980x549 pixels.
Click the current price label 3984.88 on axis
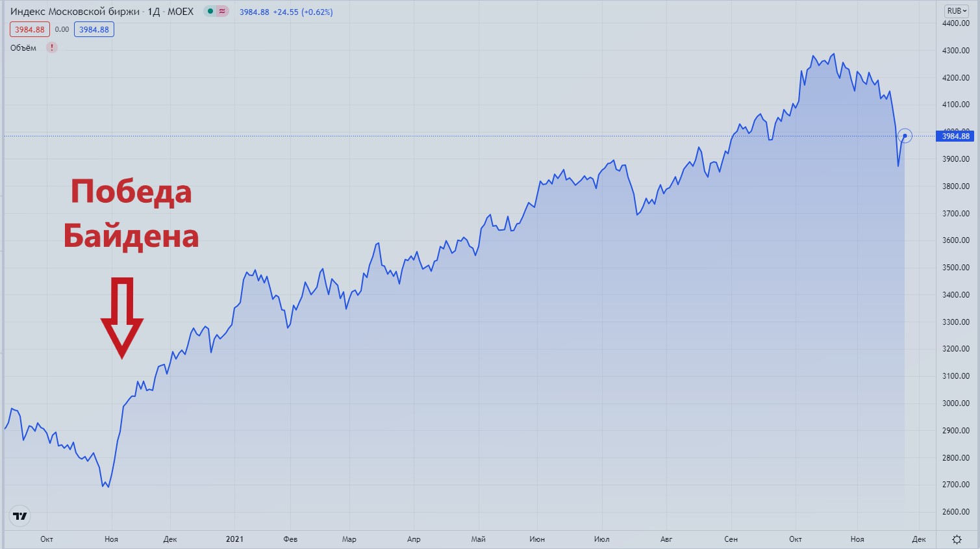pos(955,136)
